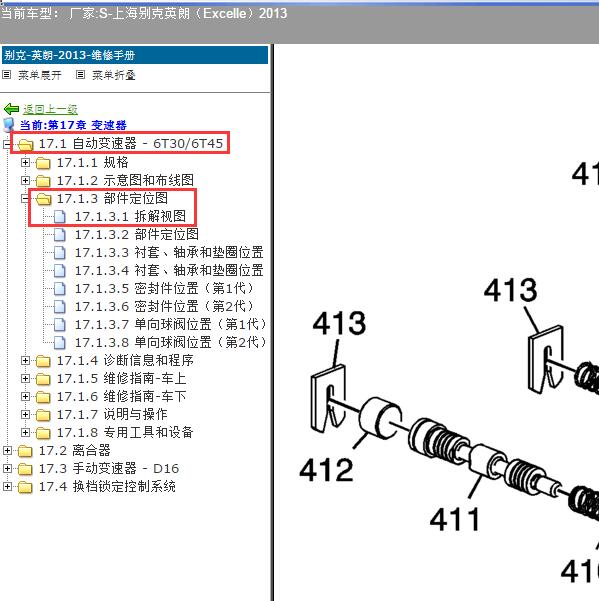Screen dimensions: 599x601
Task: Expand the 17.1.4 诊断信息和程序 node
Action: point(25,361)
